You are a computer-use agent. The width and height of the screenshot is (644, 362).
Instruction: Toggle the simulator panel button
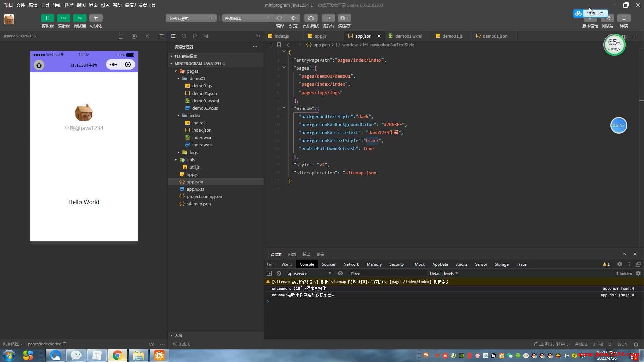[x=47, y=18]
